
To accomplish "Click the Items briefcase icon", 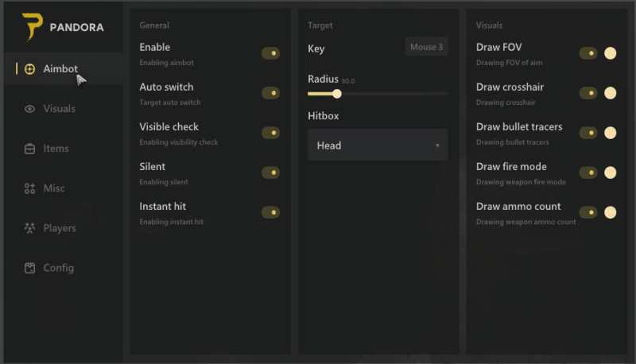I will 30,149.
